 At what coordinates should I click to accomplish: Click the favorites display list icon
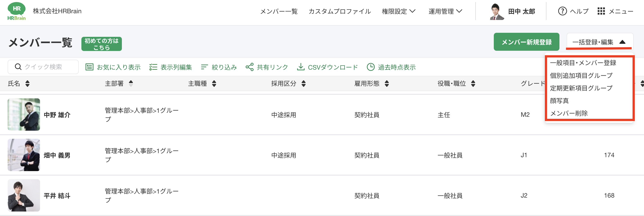pyautogui.click(x=89, y=67)
